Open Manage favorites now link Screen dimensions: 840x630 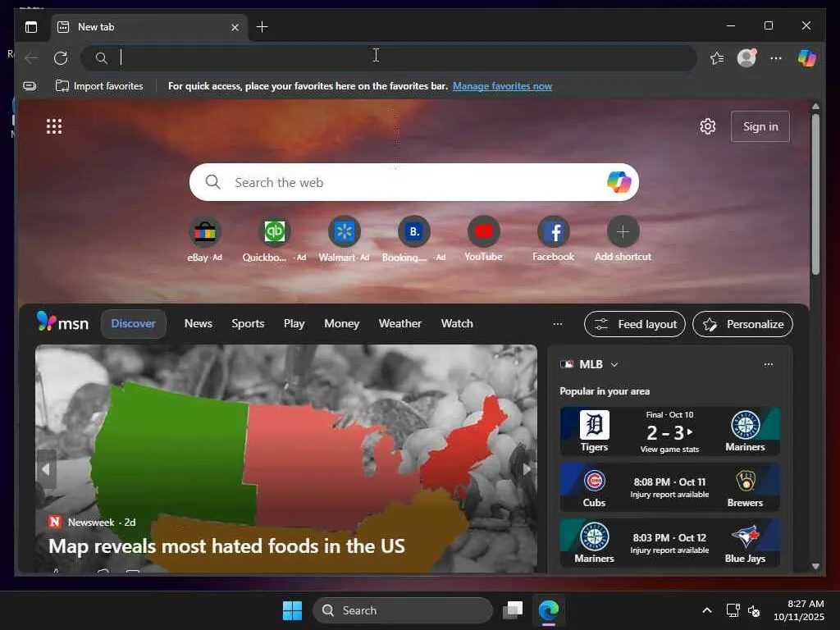pyautogui.click(x=502, y=85)
